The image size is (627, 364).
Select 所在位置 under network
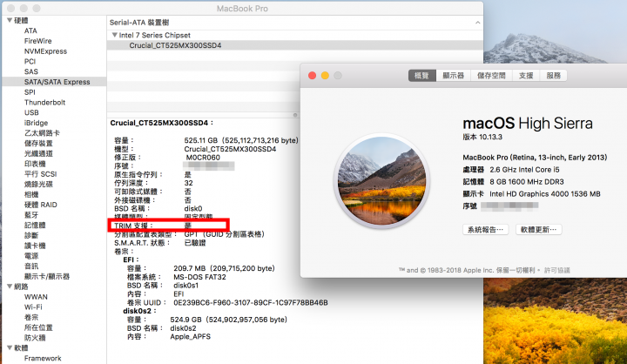(38, 327)
